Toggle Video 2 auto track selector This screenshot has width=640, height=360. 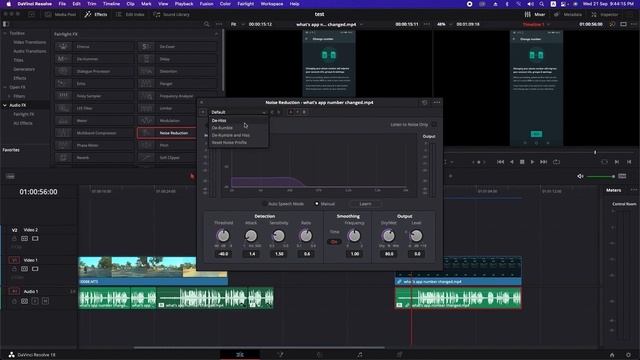coord(24,238)
